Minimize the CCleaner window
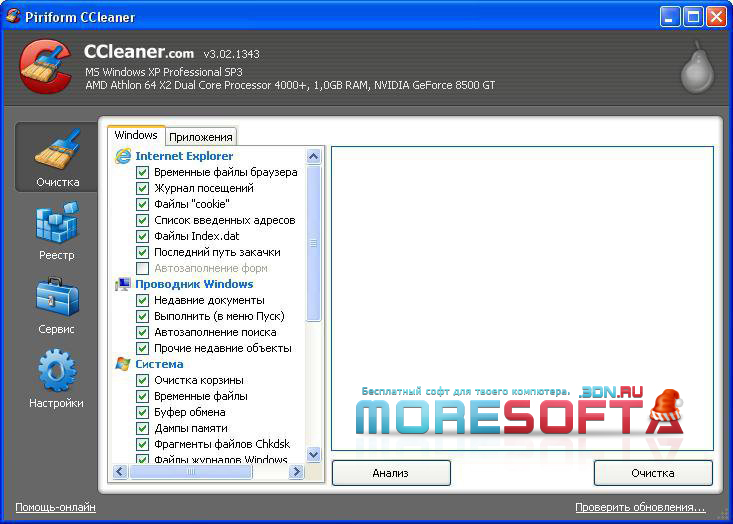The image size is (733, 524). coord(670,17)
